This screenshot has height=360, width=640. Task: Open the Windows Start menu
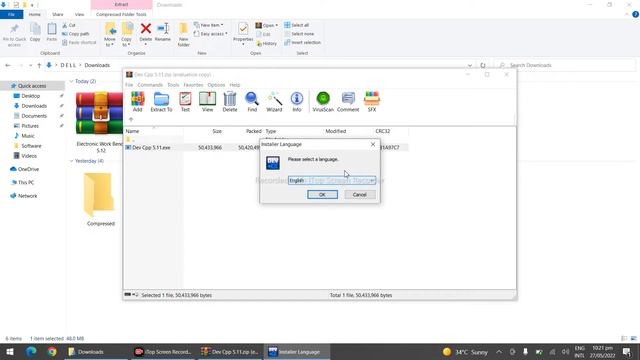(x=10, y=351)
